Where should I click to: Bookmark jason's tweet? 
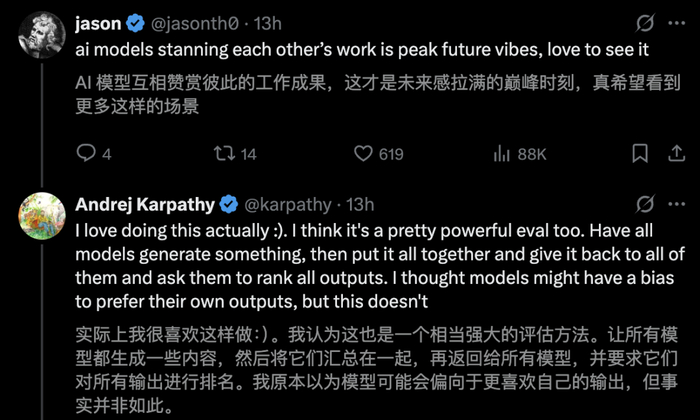click(x=640, y=153)
